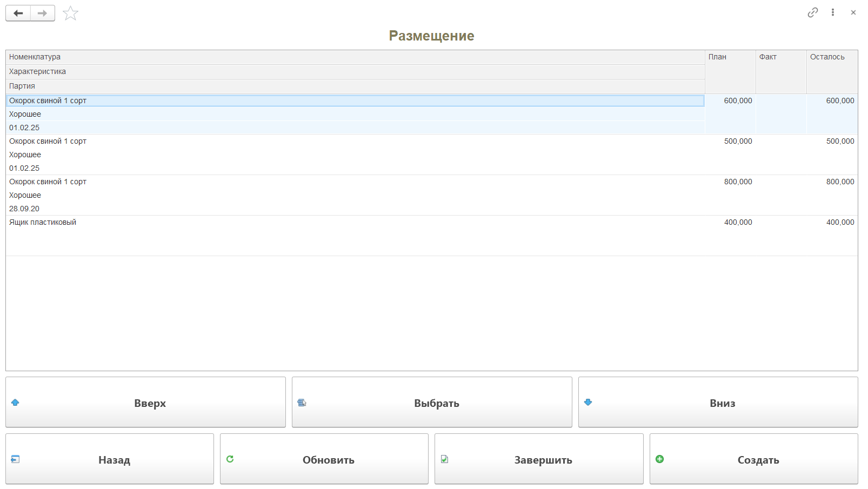Click the План column header
Screen dimensions: 868x489
pyautogui.click(x=718, y=57)
